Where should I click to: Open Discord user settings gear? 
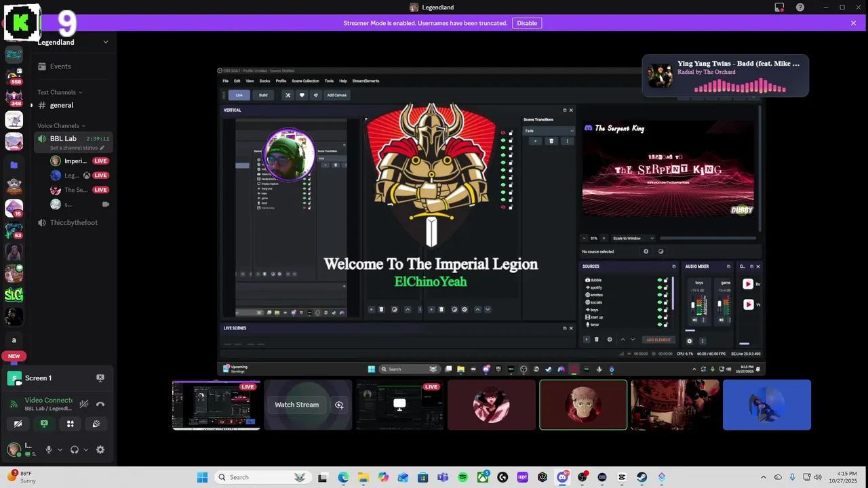tap(100, 449)
